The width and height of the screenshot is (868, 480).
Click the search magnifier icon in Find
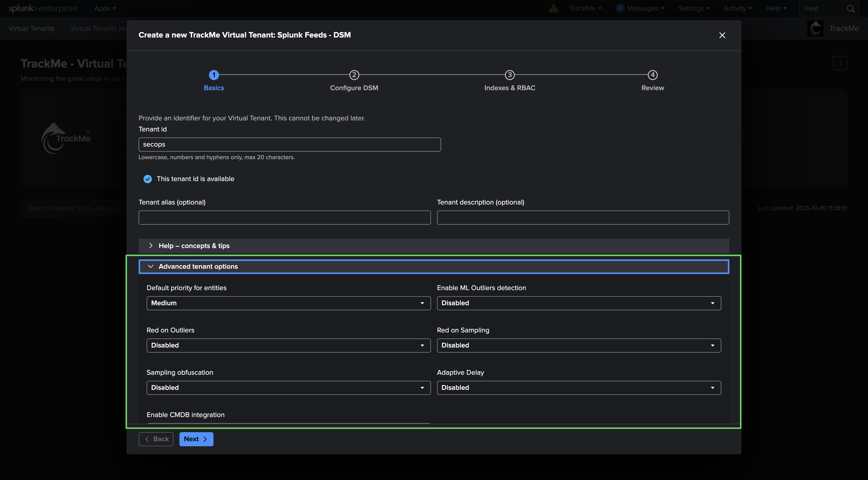(850, 9)
